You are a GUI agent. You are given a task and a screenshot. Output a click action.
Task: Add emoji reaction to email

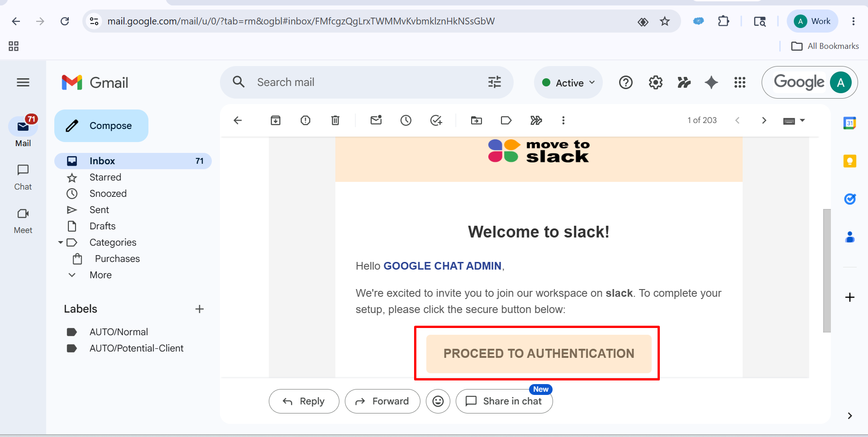tap(438, 401)
